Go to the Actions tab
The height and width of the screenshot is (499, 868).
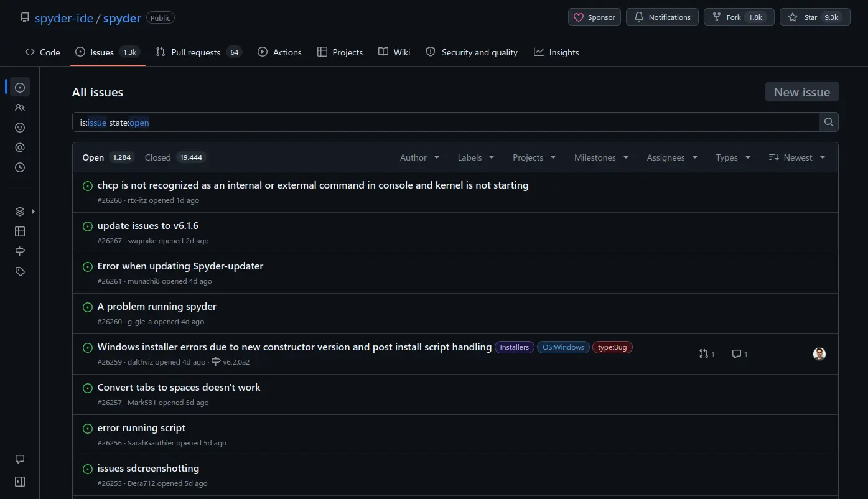click(x=279, y=52)
